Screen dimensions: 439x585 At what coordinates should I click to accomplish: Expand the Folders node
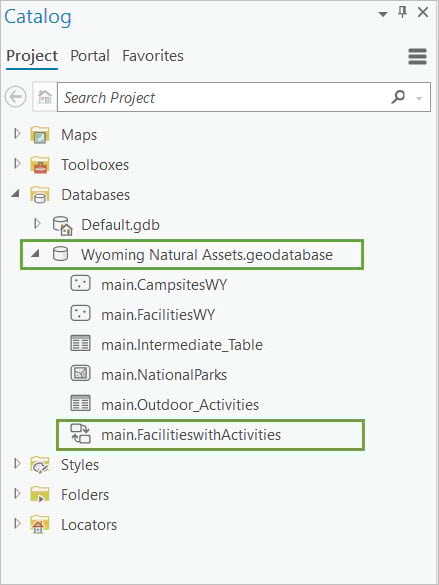coord(17,493)
